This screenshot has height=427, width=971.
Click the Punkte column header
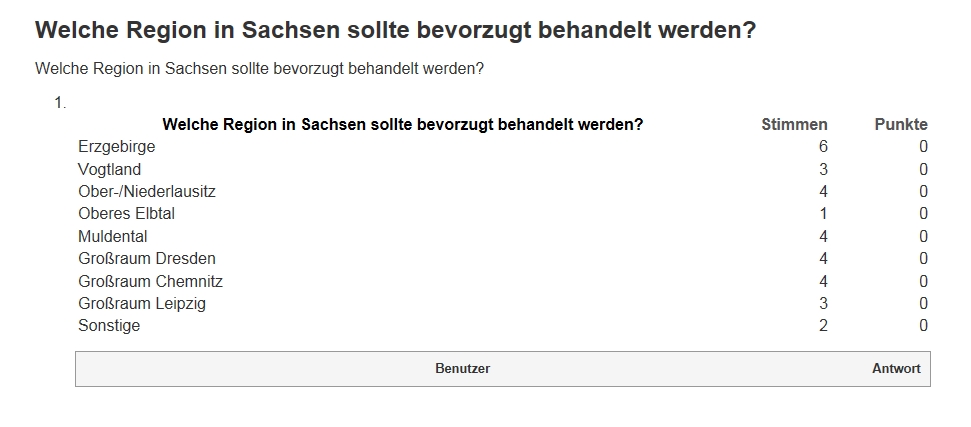click(x=901, y=125)
